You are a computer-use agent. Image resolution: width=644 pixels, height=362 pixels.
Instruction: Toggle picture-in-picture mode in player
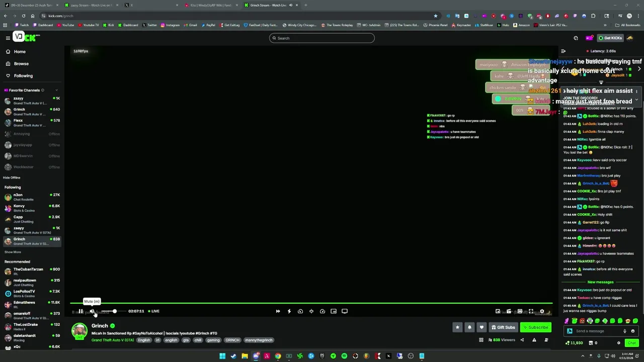334,311
